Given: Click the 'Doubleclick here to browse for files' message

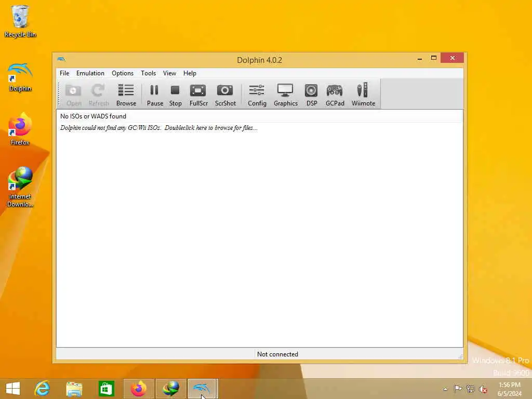Looking at the screenshot, I should (211, 128).
